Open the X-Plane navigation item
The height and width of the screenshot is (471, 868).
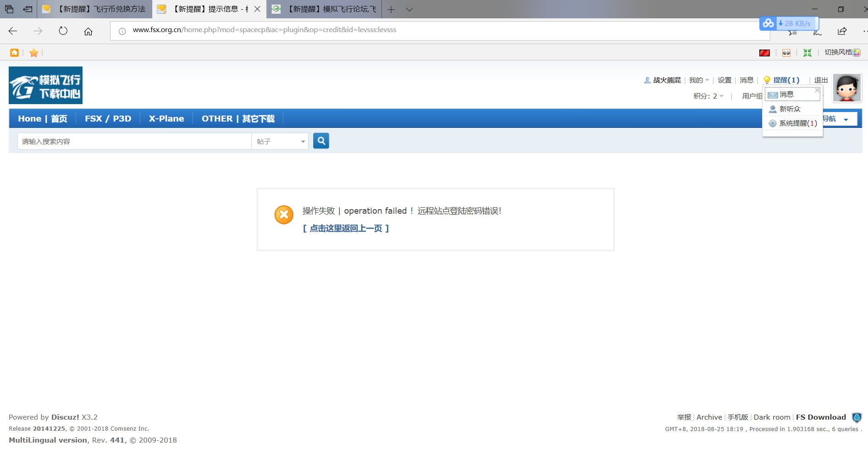point(166,119)
